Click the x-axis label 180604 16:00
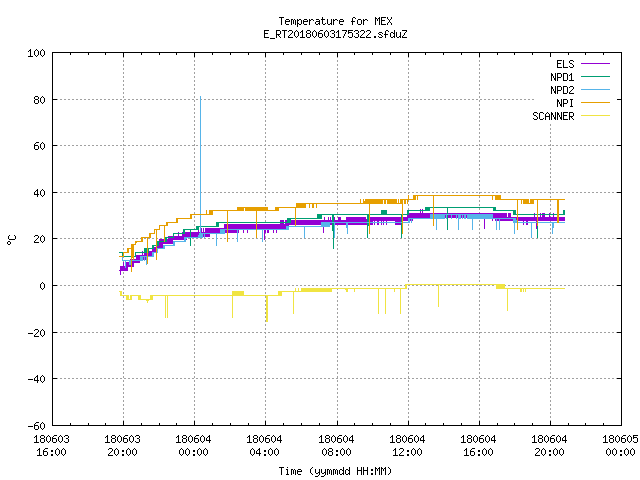Viewport: 640px width, 480px height. pyautogui.click(x=478, y=446)
